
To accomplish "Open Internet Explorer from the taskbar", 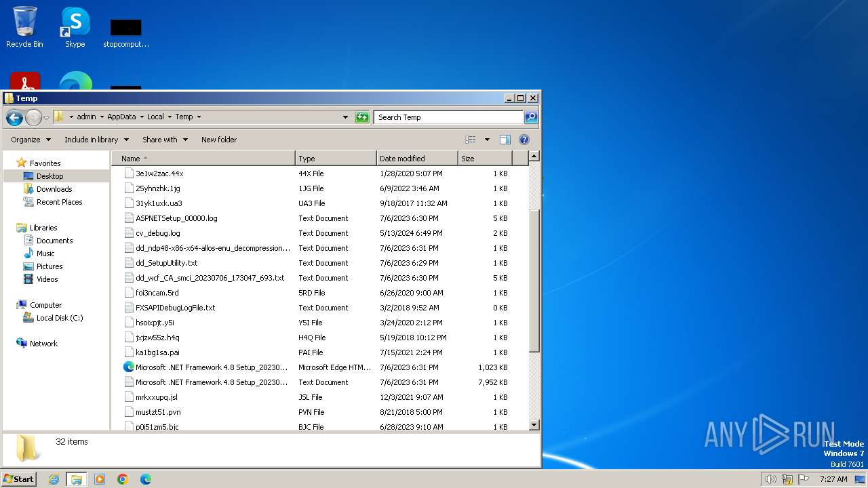I will (54, 479).
